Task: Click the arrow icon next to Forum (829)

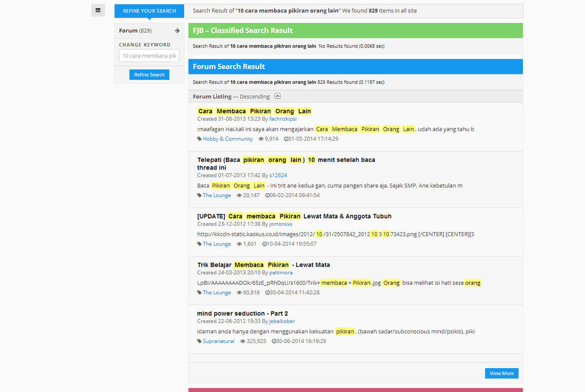Action: 177,31
